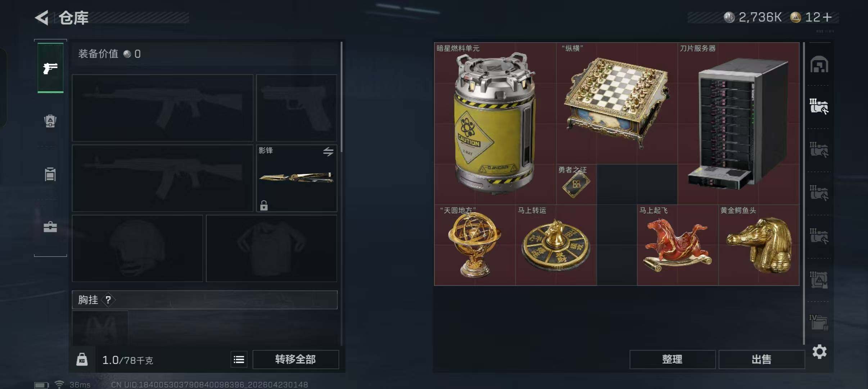Select the 黄金鳄鱼头 golden crocodile head item

(x=759, y=245)
